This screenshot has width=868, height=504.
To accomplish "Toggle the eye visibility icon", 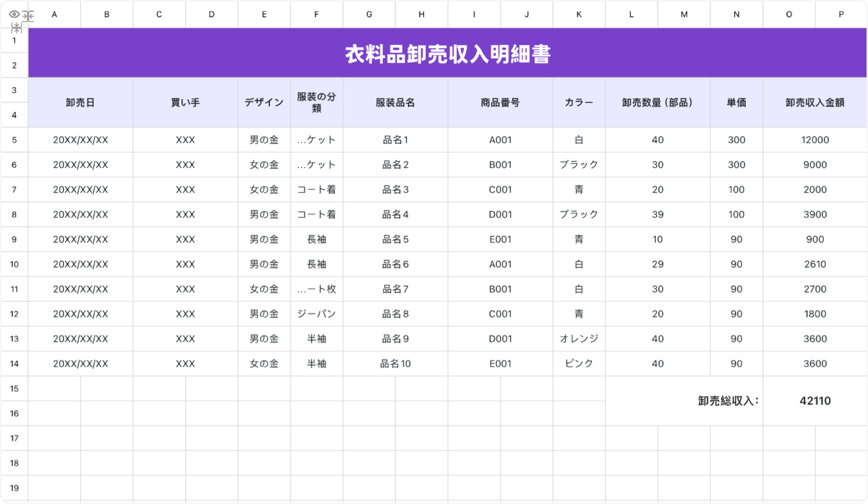I will [x=14, y=14].
